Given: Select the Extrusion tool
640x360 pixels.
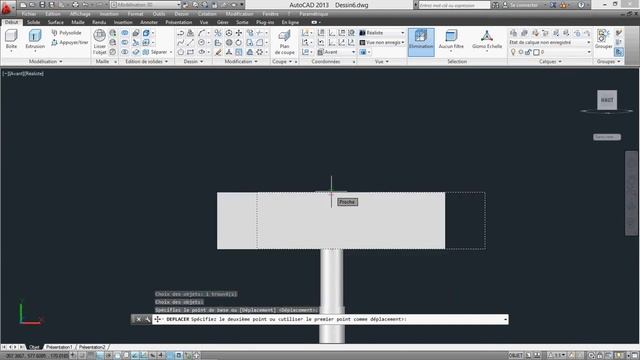Looking at the screenshot, I should click(35, 40).
